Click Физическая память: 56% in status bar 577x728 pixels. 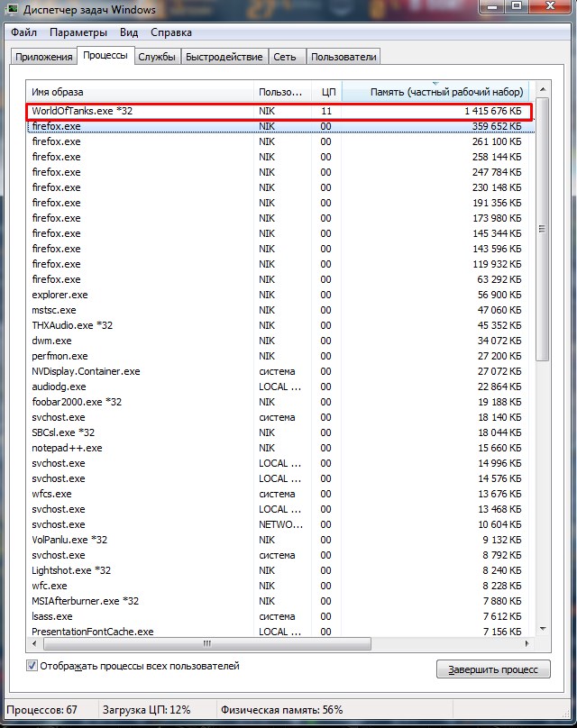(x=281, y=710)
